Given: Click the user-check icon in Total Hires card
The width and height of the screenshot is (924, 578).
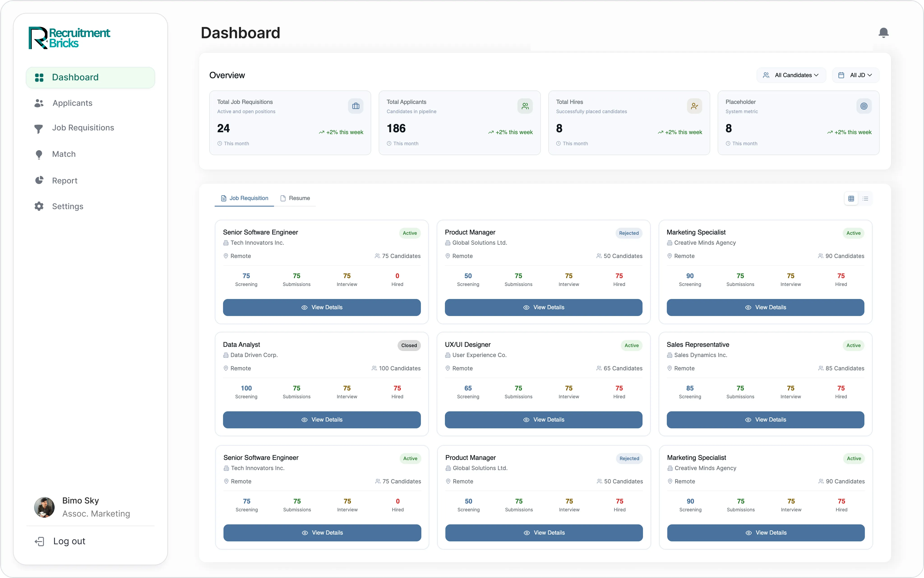Looking at the screenshot, I should (x=694, y=106).
